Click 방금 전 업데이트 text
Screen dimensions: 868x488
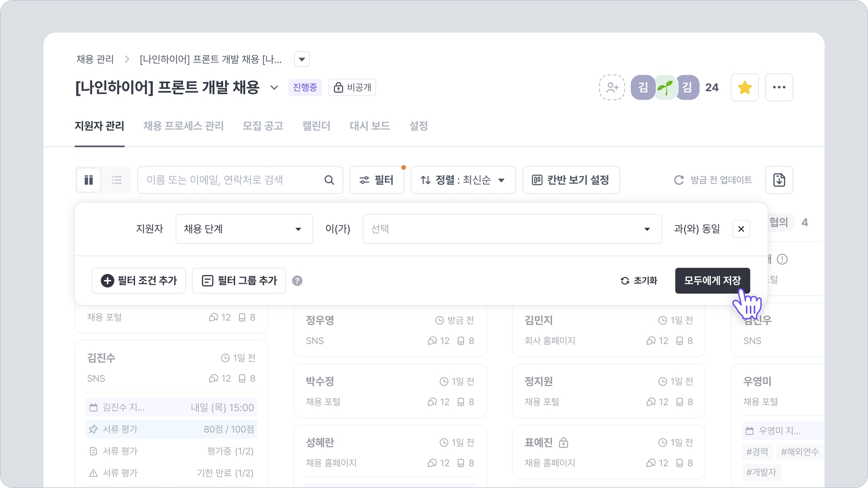point(721,180)
